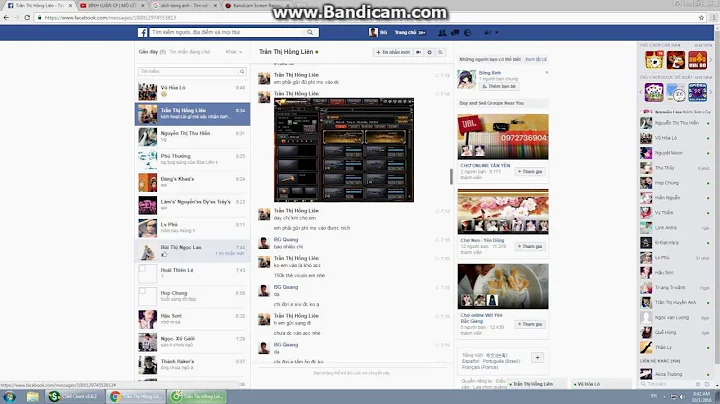Screen dimensions: 720x404
Task: Click the Facebook logo icon
Action: [142, 33]
